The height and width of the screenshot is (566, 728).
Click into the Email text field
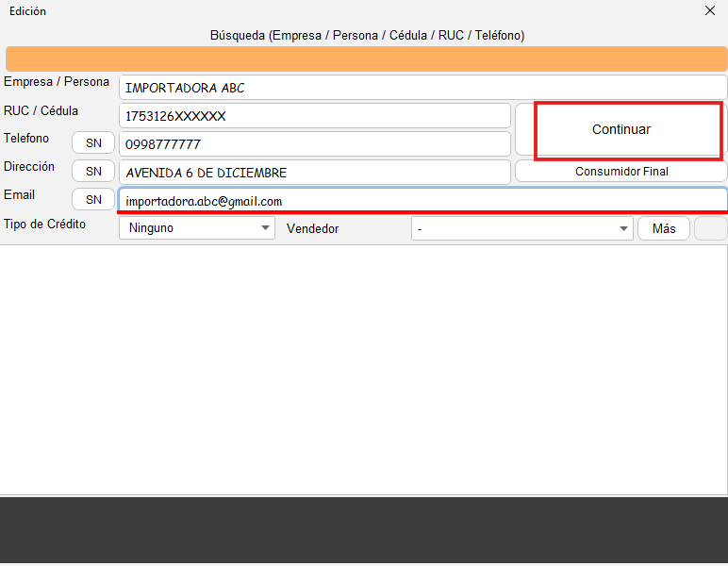[422, 201]
